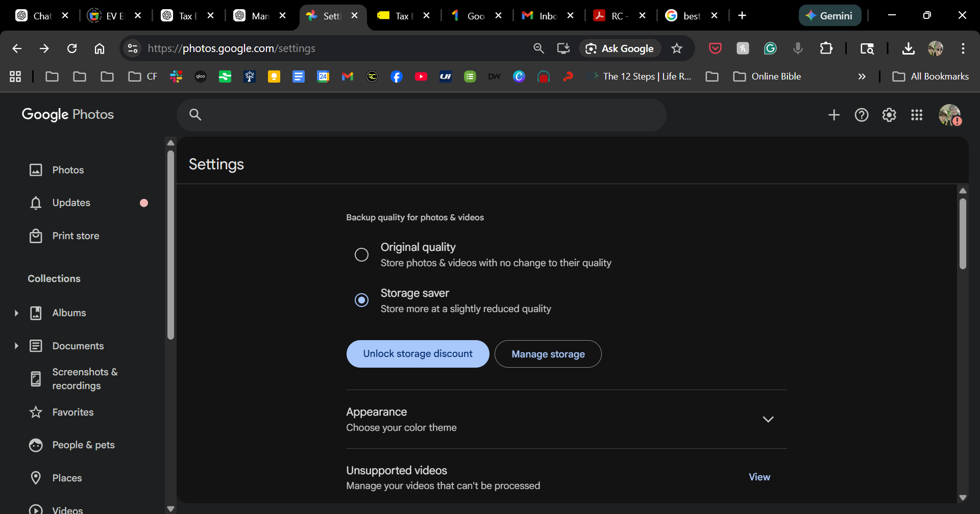Viewport: 980px width, 514px height.
Task: Open Updates in the sidebar
Action: [71, 203]
